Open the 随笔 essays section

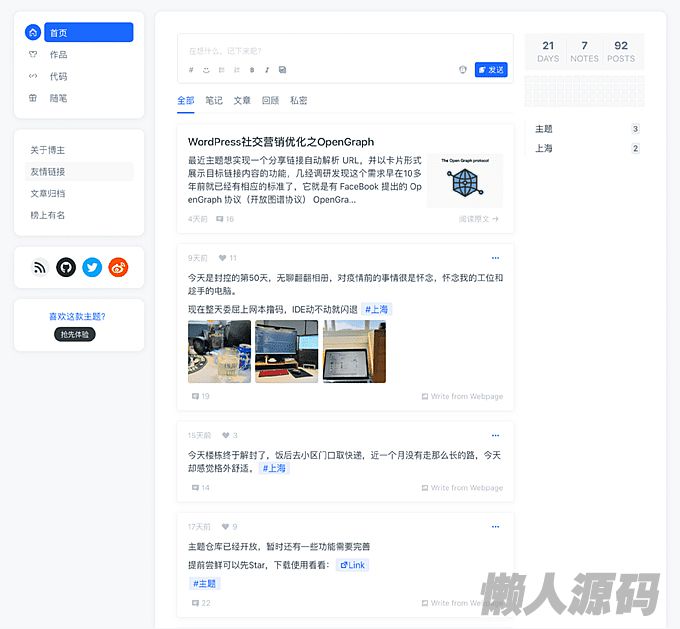[59, 98]
